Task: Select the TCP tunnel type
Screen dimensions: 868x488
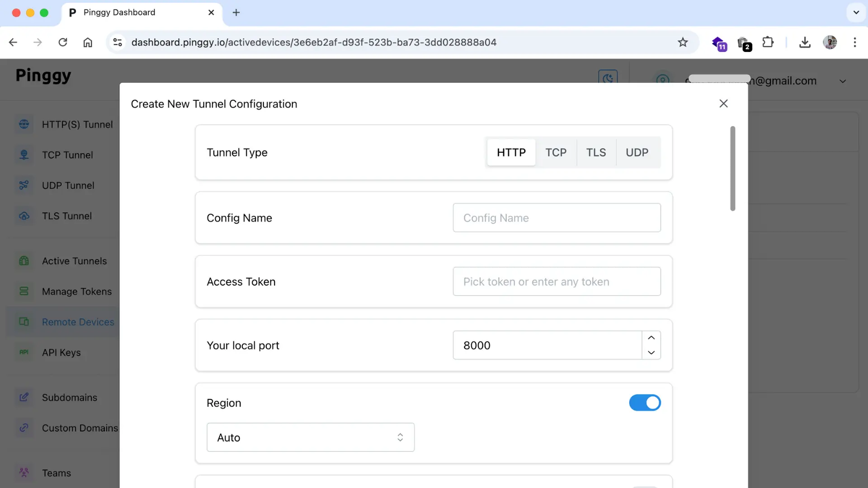Action: point(556,152)
